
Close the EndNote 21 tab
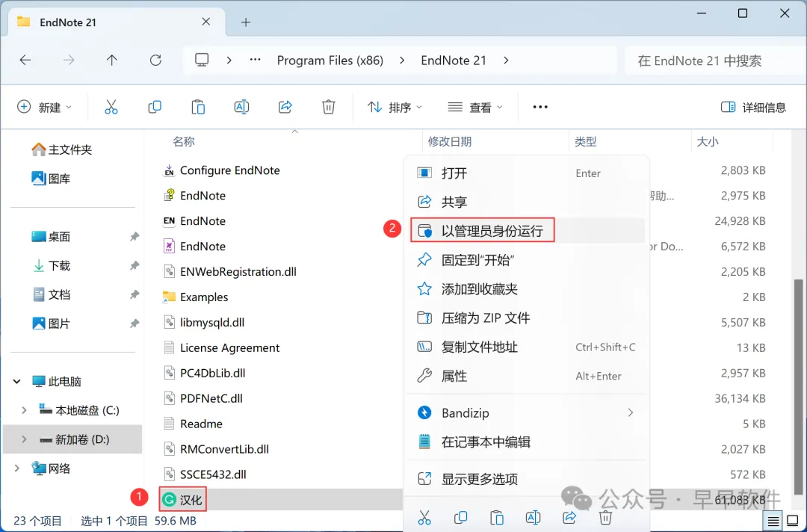[x=206, y=22]
